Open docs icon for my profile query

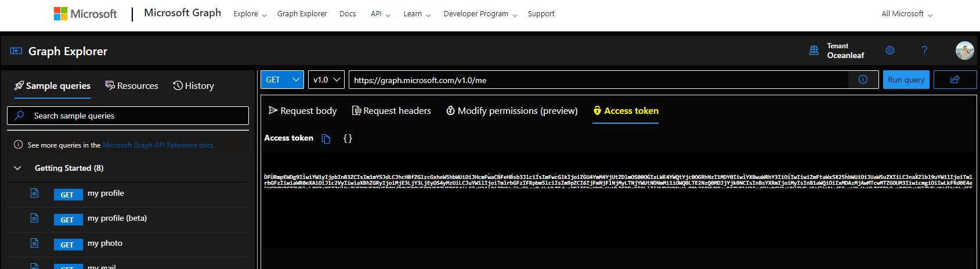[34, 193]
